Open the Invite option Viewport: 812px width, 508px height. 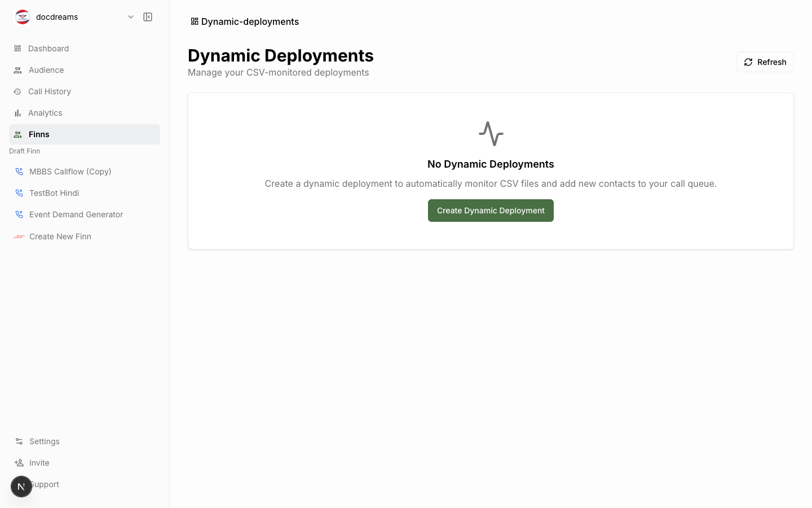pyautogui.click(x=85, y=463)
